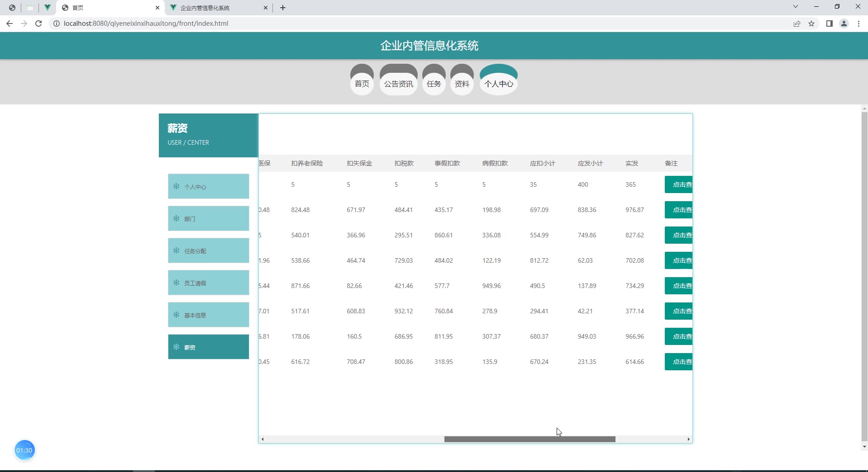
Task: Click the view button in the first salary row
Action: tap(679, 184)
